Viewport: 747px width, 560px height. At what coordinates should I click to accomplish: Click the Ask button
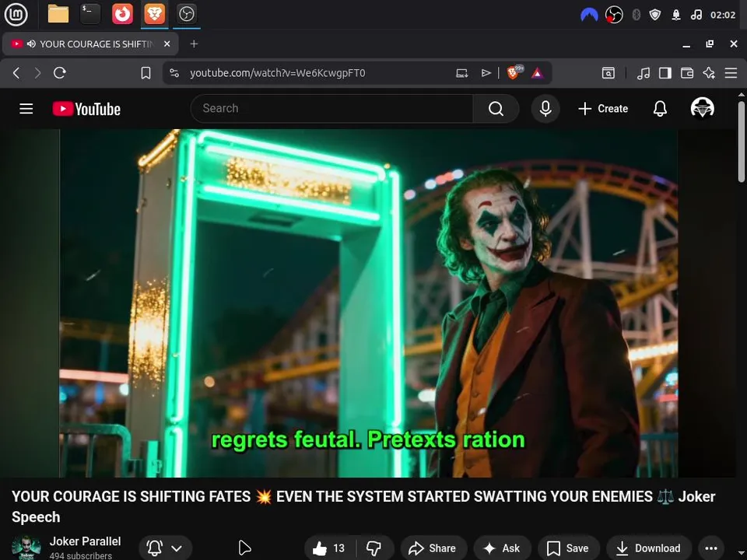502,548
